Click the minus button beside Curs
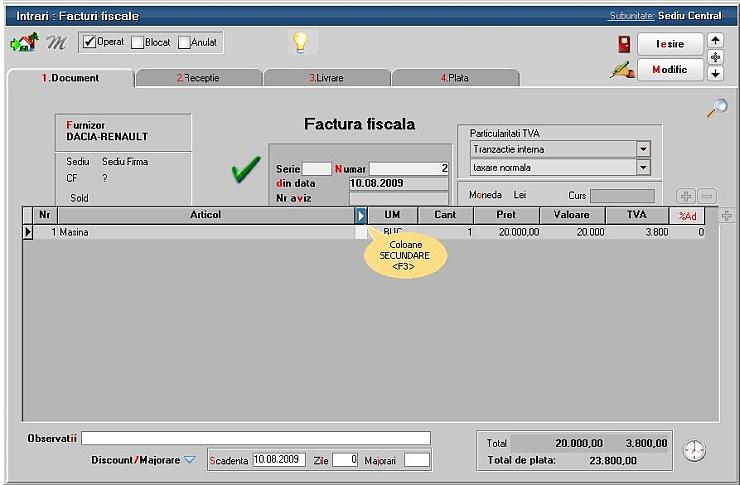Viewport: 740px width, 485px height. [707, 195]
